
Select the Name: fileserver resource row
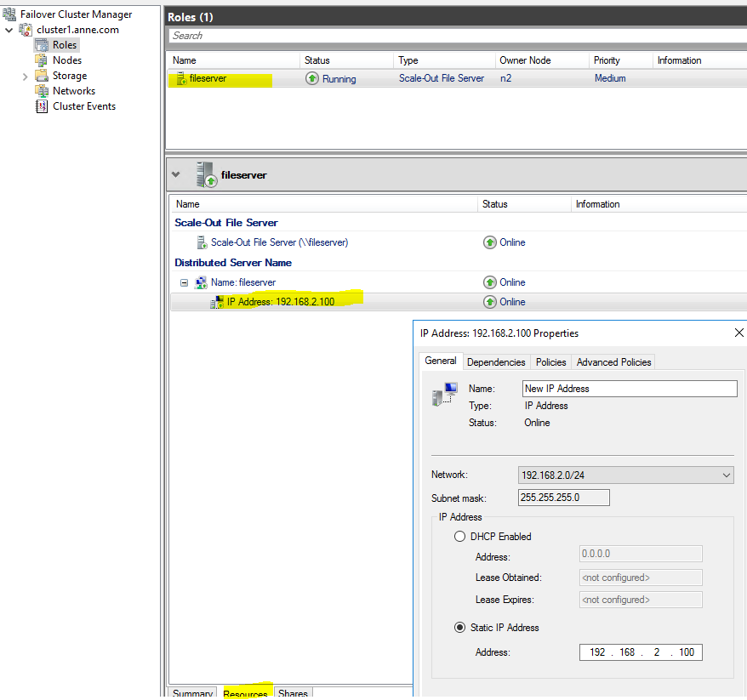tap(459, 282)
